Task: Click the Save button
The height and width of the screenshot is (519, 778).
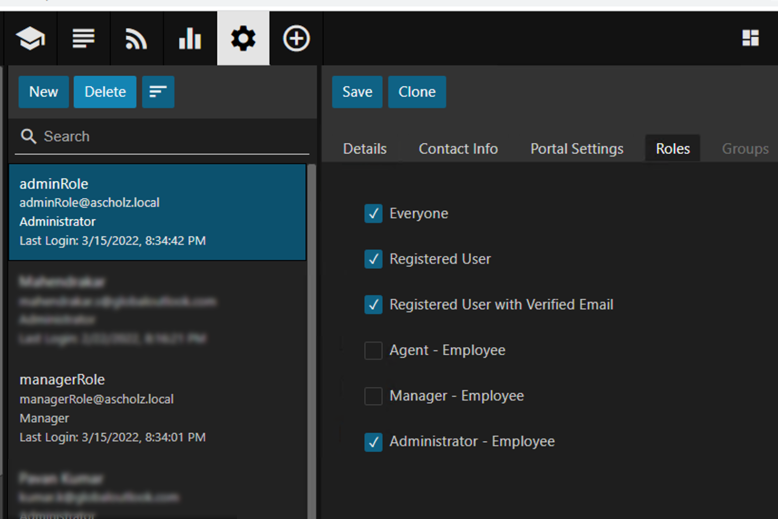Action: (357, 92)
